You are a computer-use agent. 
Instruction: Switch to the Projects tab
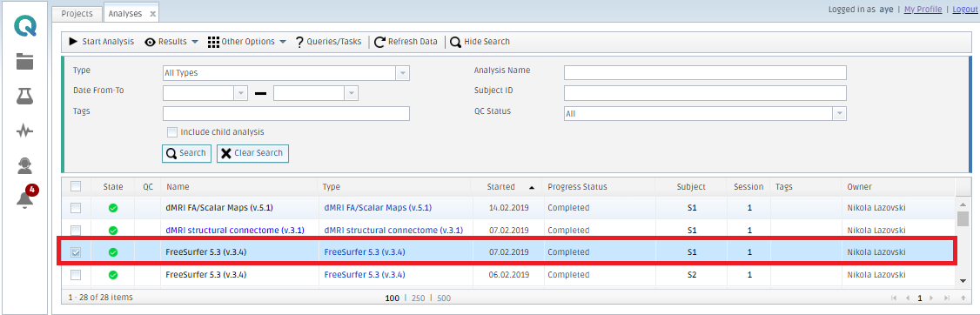coord(77,13)
